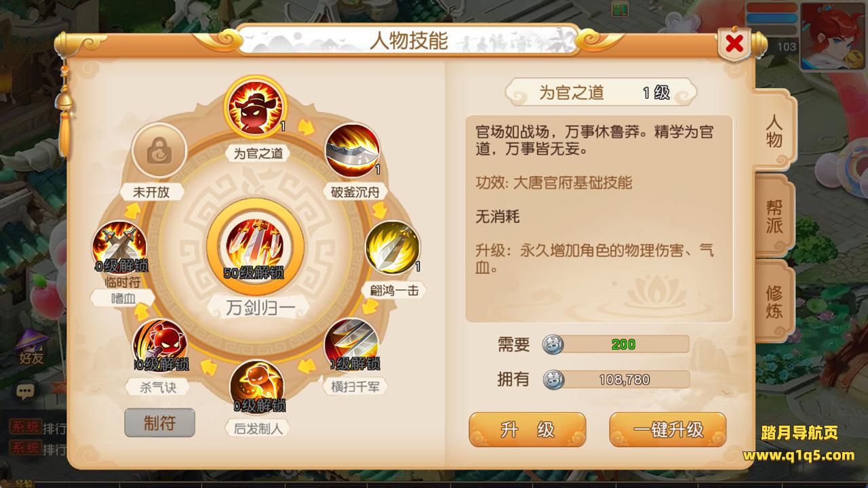Close the 人物技能 panel with red X

734,44
